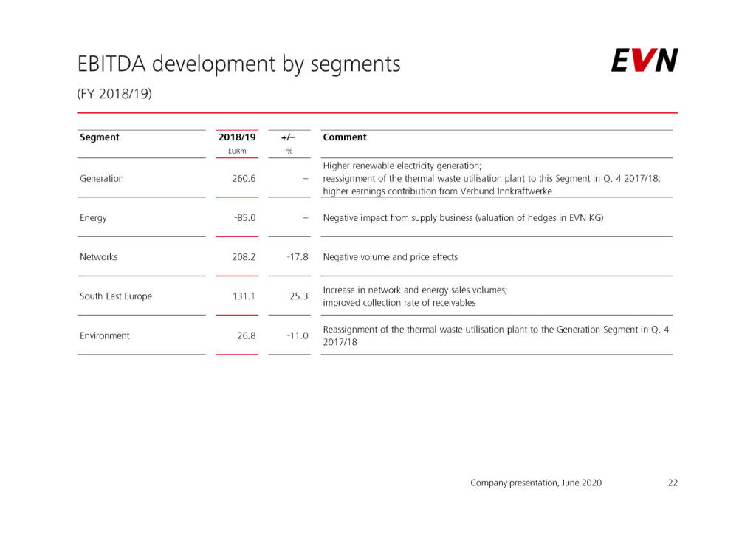Select the 'Generation' segment row label
This screenshot has width=756, height=535.
click(x=102, y=179)
